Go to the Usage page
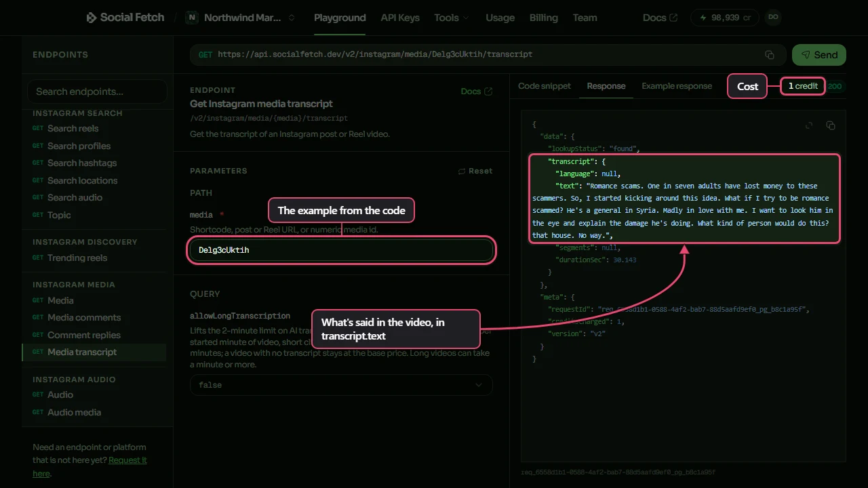Image resolution: width=868 pixels, height=488 pixels. pyautogui.click(x=500, y=18)
